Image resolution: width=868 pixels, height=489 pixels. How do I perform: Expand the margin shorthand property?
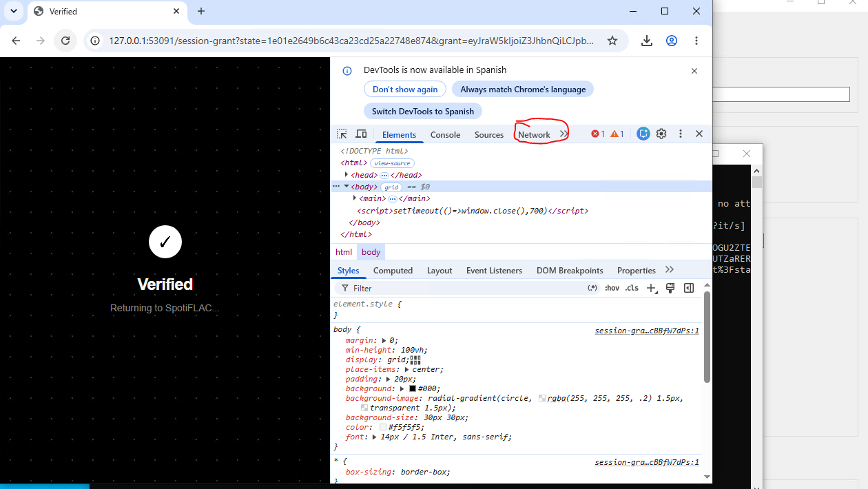pos(384,340)
